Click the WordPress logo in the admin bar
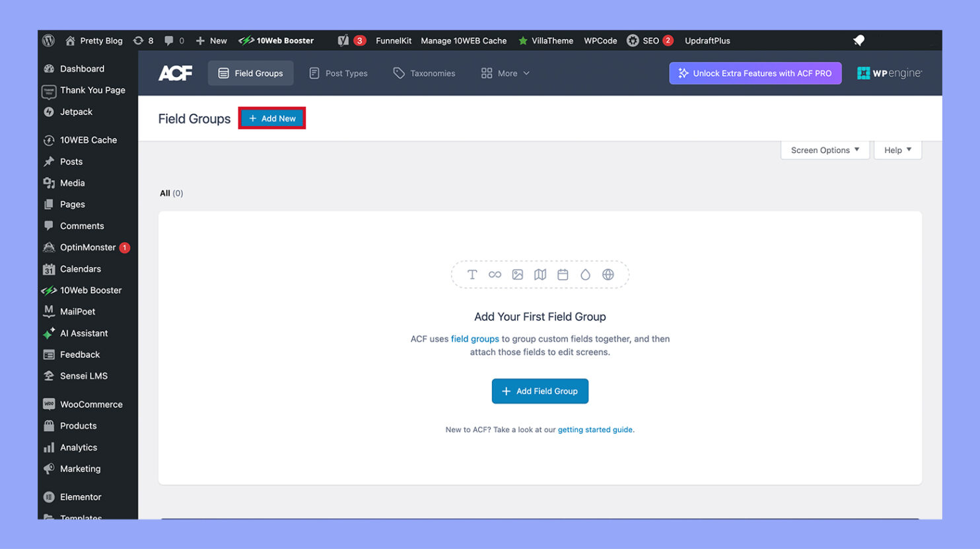Image resolution: width=980 pixels, height=549 pixels. (49, 40)
